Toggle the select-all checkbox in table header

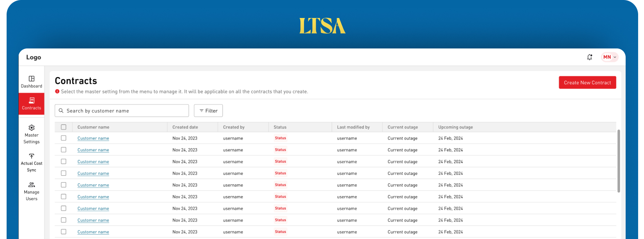point(64,127)
